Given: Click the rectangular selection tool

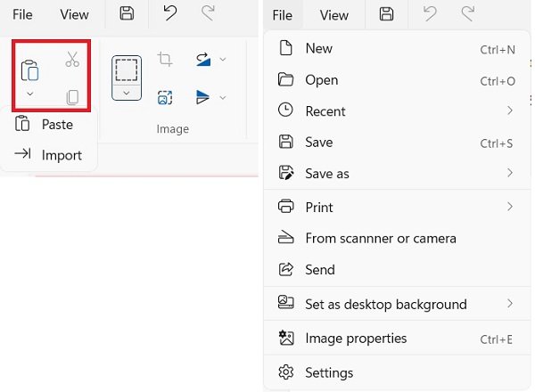Looking at the screenshot, I should pyautogui.click(x=127, y=69).
